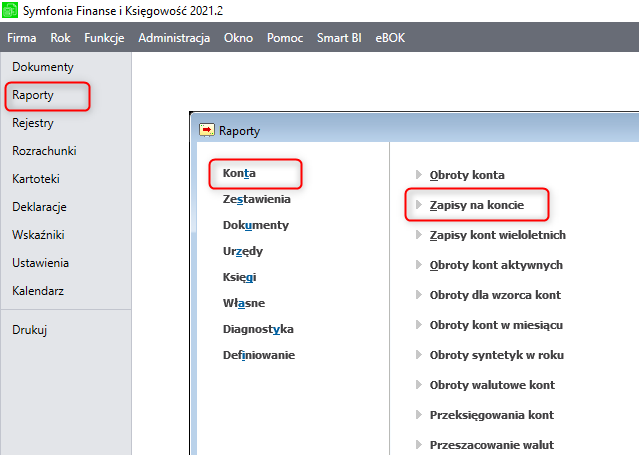Open the Funkcje menu
Screen dimensions: 639x455
click(104, 38)
